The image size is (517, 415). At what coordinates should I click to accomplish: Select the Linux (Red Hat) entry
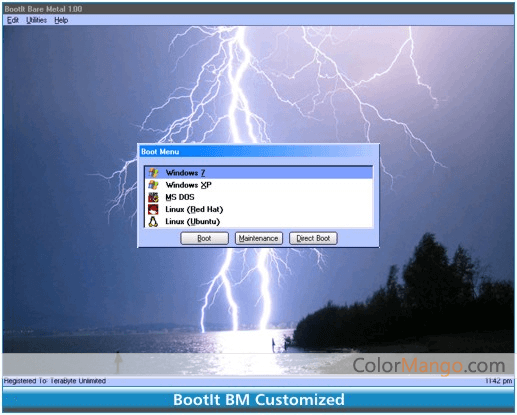point(259,209)
